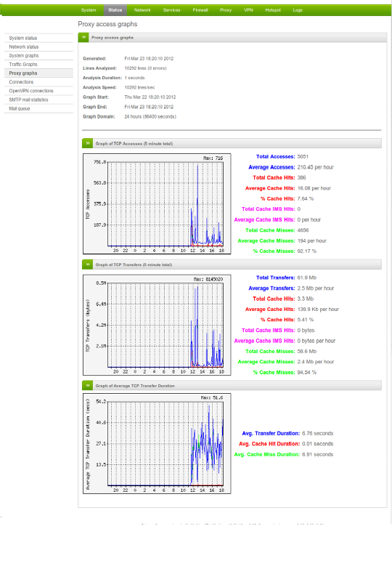The height and width of the screenshot is (566, 392).
Task: Open the Network menu tab
Action: click(142, 10)
